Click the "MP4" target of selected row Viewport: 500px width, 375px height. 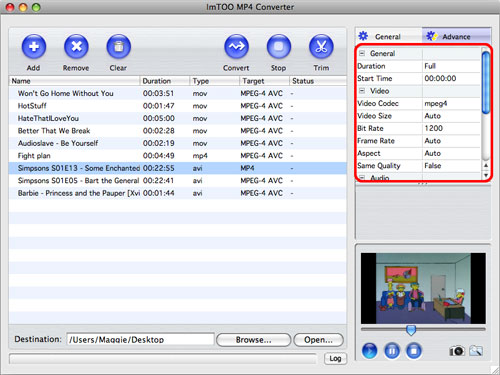[247, 168]
